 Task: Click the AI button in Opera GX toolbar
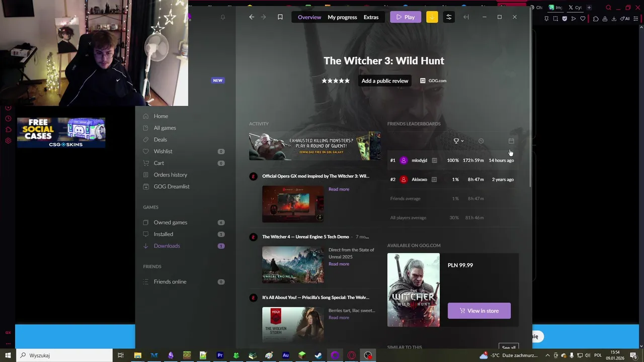pos(625,19)
